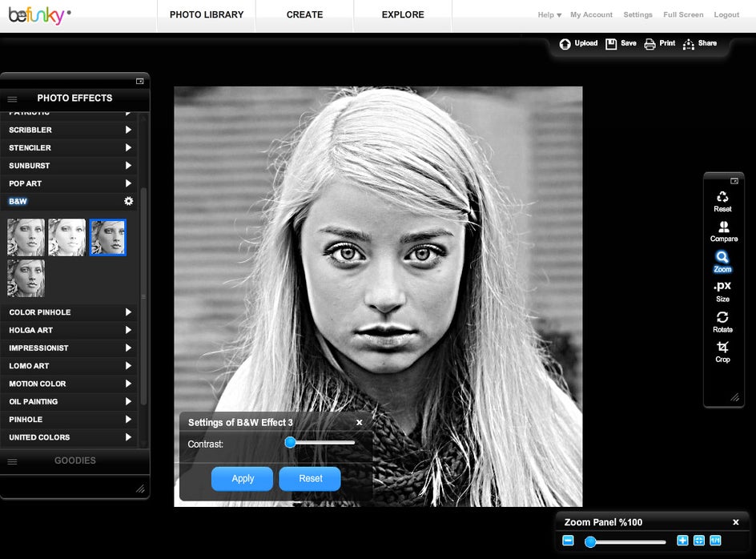The height and width of the screenshot is (559, 756).
Task: Click the right tools panel resize grip
Action: pos(734,397)
